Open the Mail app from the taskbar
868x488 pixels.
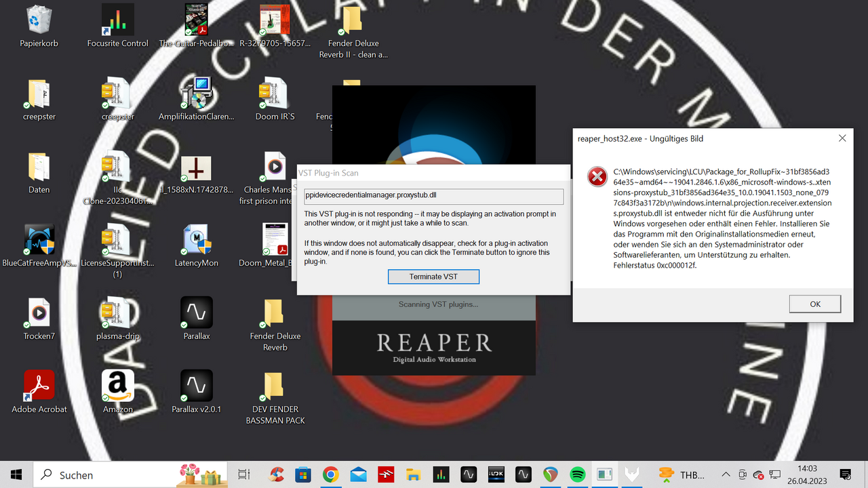point(359,474)
